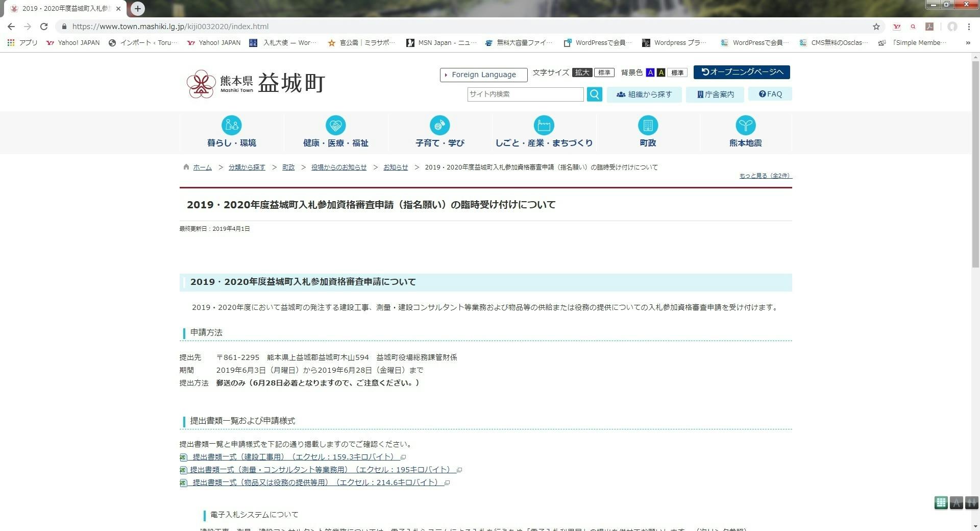Open the 提出書類一式（建設工事用） Excel link
The width and height of the screenshot is (980, 531).
click(293, 457)
